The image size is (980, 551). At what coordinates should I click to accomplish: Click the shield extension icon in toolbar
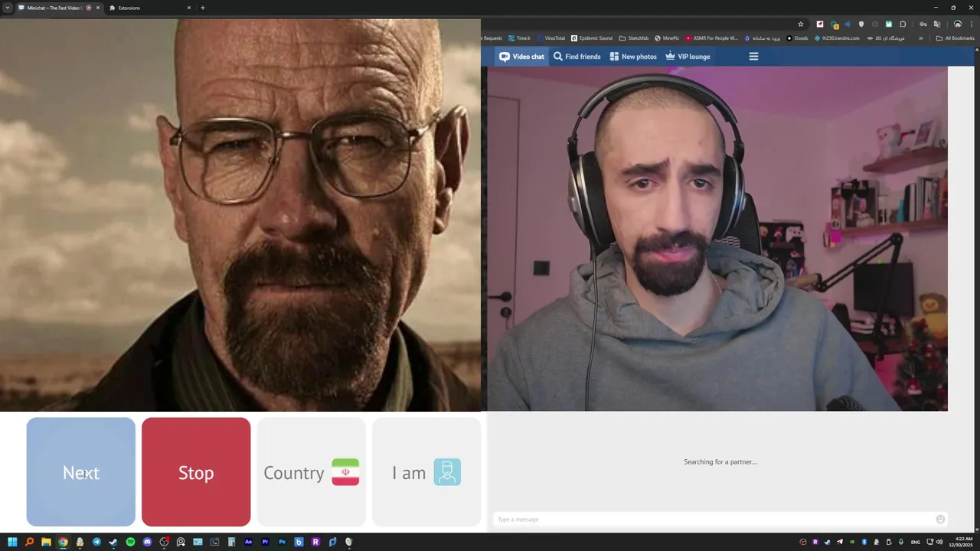(x=861, y=24)
